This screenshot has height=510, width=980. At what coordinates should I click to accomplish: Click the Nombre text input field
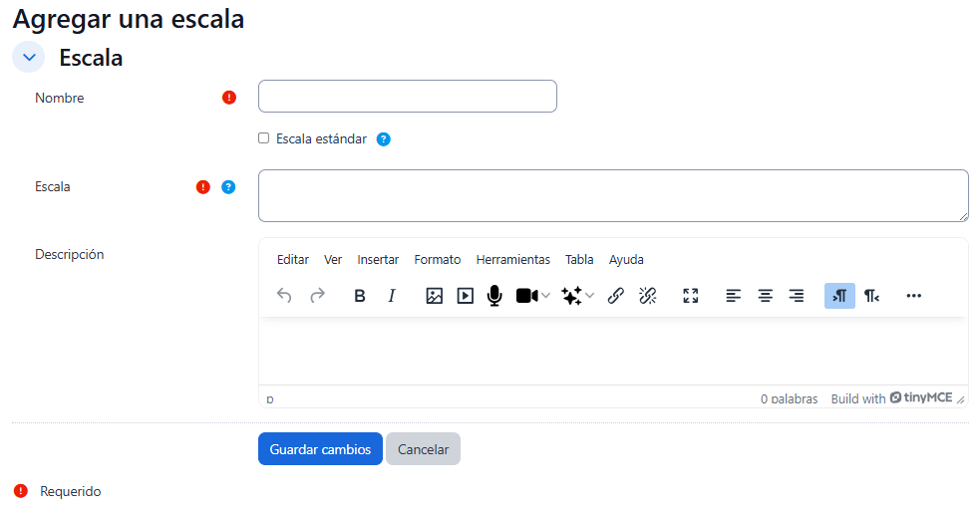[x=407, y=97]
